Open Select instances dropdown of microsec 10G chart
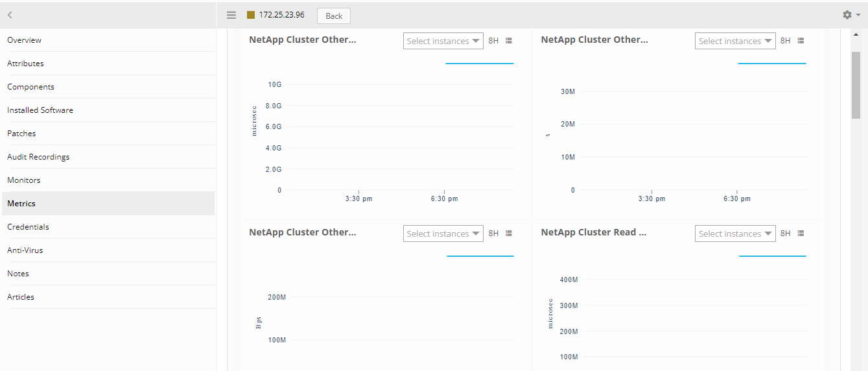 click(x=443, y=41)
